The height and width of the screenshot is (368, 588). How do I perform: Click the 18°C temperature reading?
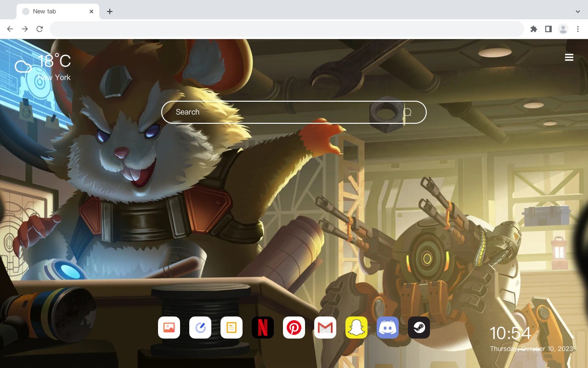click(x=54, y=61)
